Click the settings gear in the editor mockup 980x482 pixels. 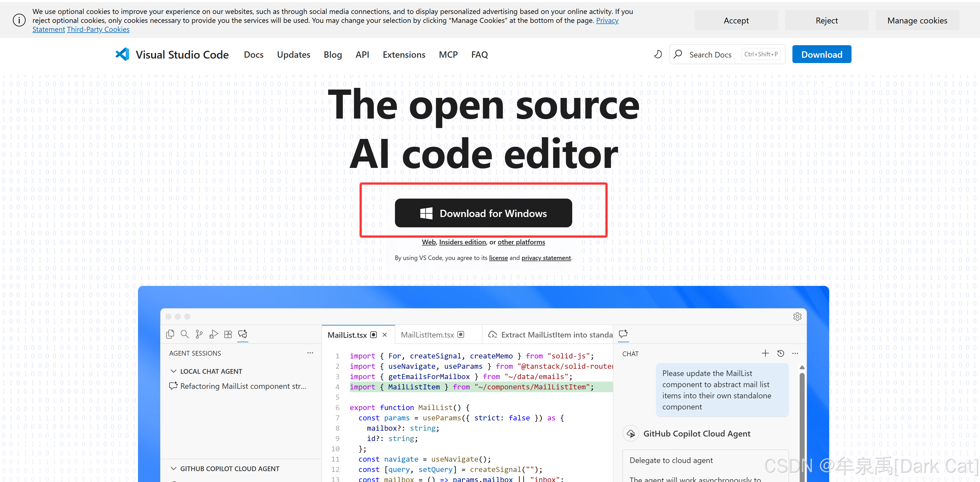(797, 316)
